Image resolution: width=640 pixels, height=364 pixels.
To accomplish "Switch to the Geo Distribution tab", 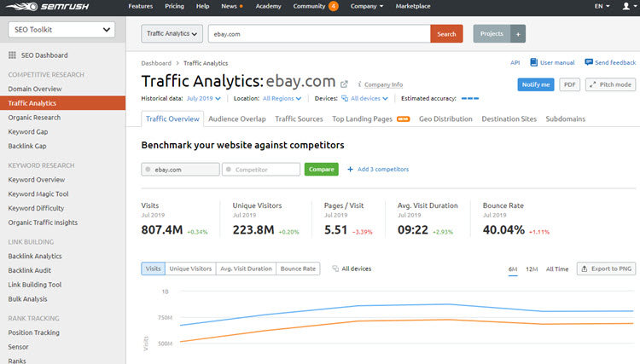I will coord(445,118).
